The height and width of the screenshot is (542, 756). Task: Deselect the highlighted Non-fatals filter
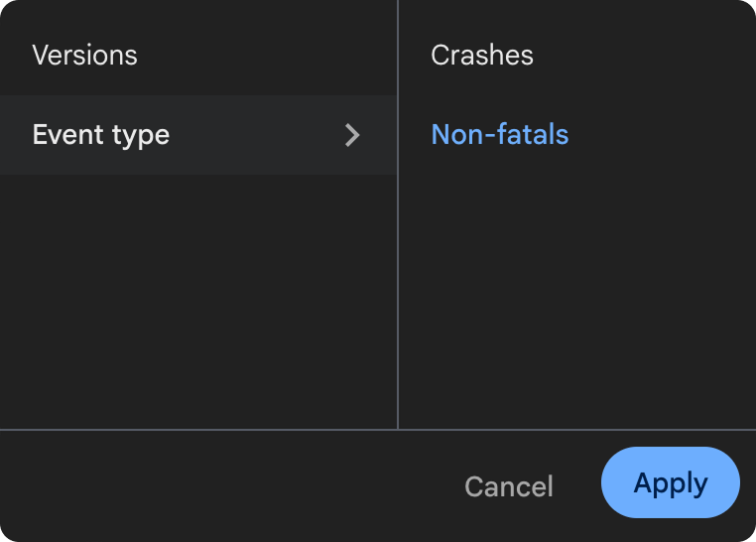[500, 134]
